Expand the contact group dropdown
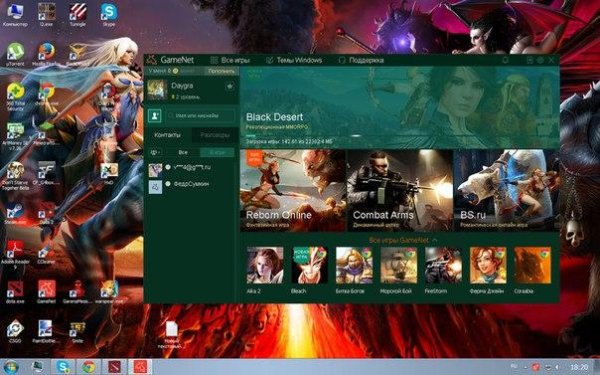 pyautogui.click(x=155, y=152)
